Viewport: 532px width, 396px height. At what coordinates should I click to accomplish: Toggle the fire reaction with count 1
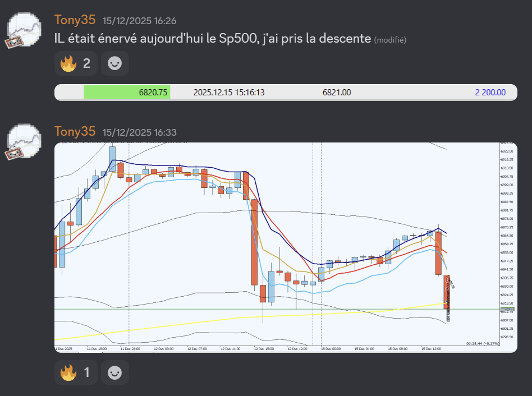click(x=76, y=372)
